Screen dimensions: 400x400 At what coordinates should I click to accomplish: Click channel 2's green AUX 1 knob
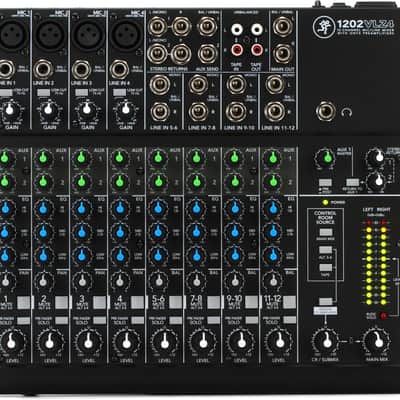pyautogui.click(x=43, y=158)
